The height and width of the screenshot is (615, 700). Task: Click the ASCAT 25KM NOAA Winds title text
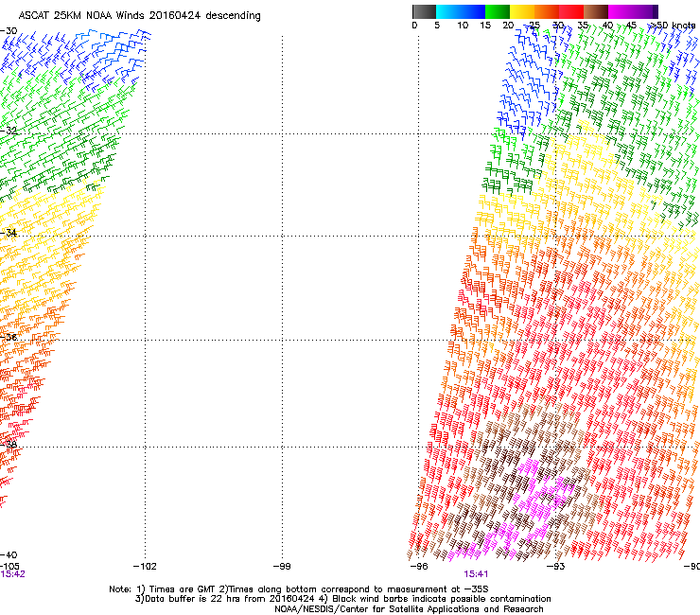tap(139, 16)
